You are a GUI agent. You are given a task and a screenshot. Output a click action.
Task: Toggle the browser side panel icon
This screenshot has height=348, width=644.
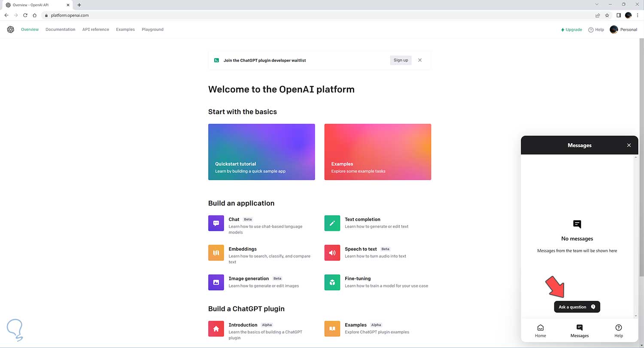point(619,15)
